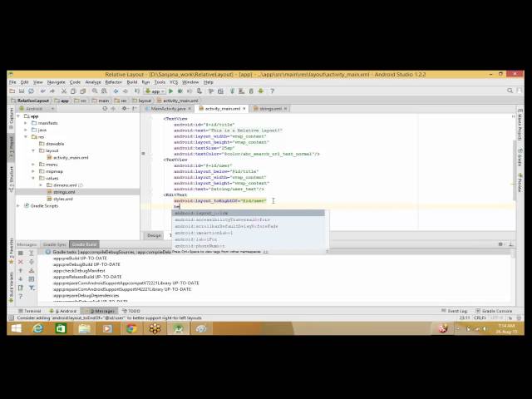Collapse the layout folder

click(33, 150)
